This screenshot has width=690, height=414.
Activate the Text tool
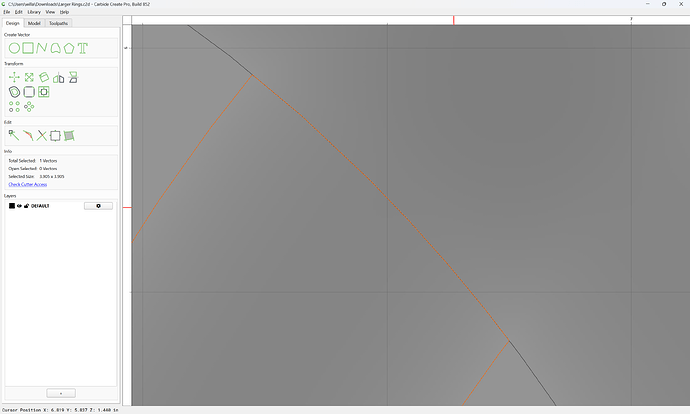coord(83,48)
